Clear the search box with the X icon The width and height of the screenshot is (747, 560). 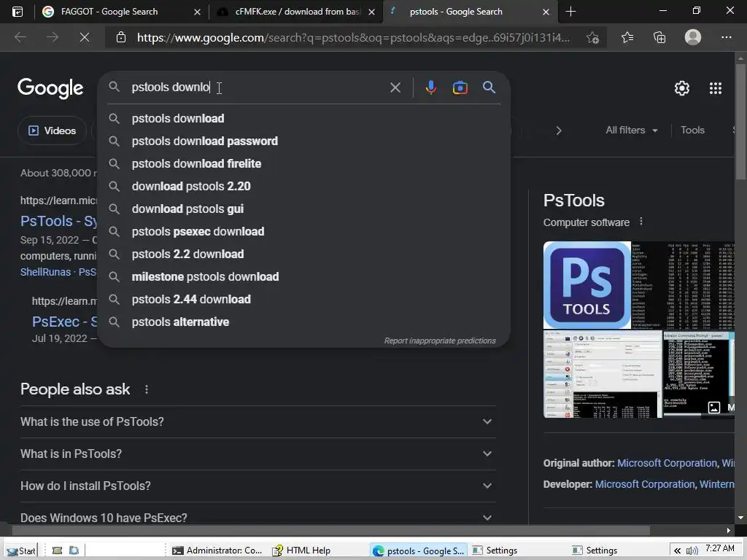pos(395,87)
